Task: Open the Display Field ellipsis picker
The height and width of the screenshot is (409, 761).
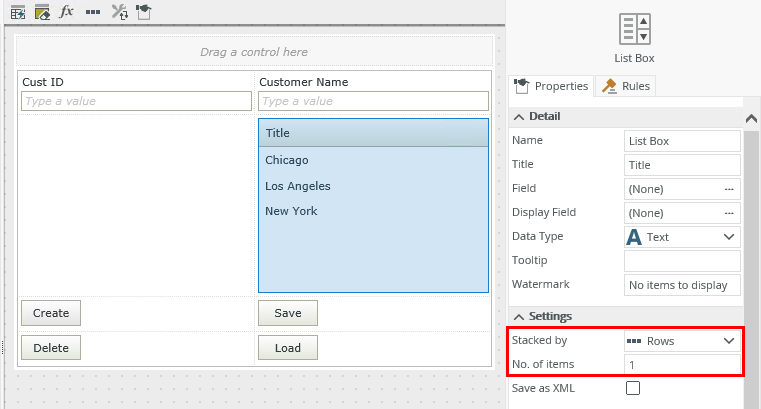Action: 729,213
